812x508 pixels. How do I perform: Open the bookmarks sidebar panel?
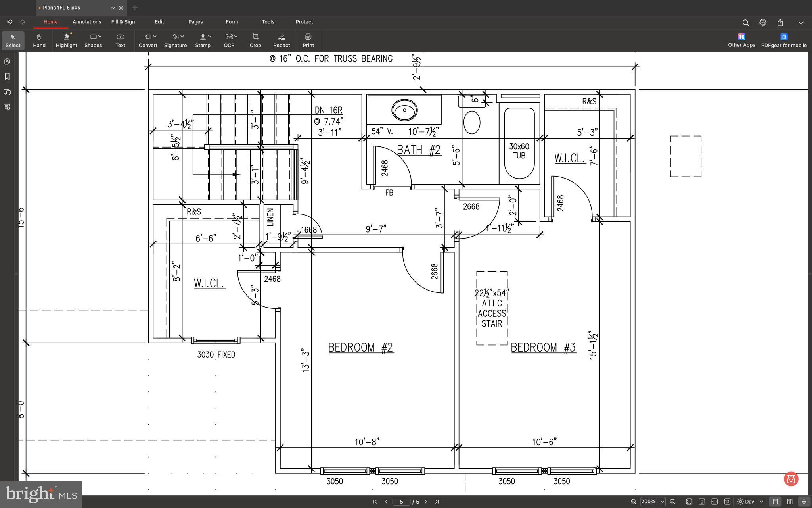coord(7,76)
